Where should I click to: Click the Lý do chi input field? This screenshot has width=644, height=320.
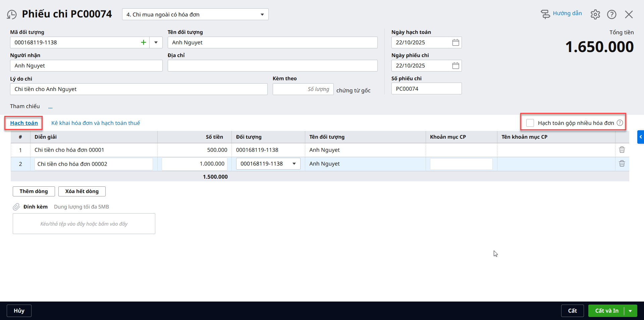139,89
